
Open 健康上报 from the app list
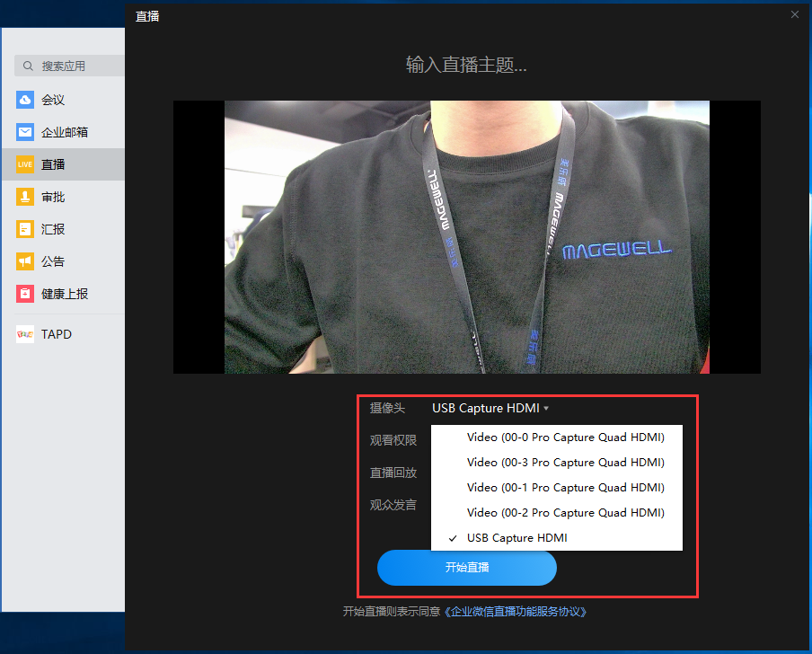[x=63, y=294]
